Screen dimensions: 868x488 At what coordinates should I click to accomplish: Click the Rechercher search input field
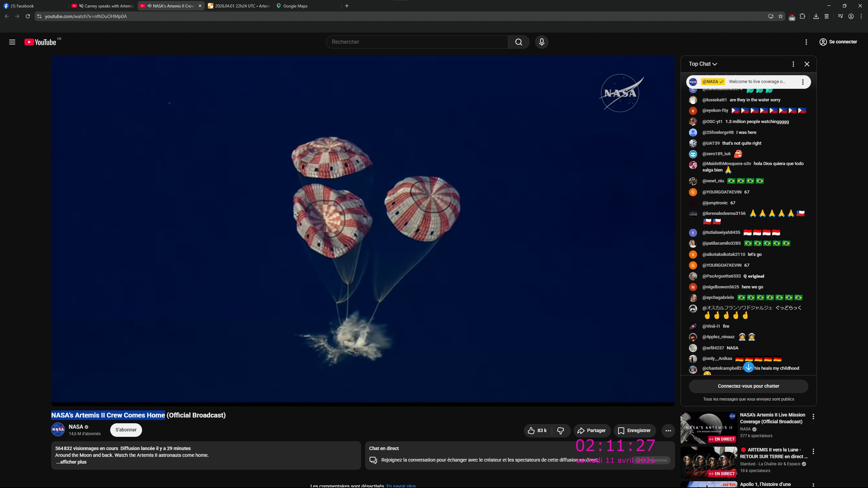click(417, 42)
